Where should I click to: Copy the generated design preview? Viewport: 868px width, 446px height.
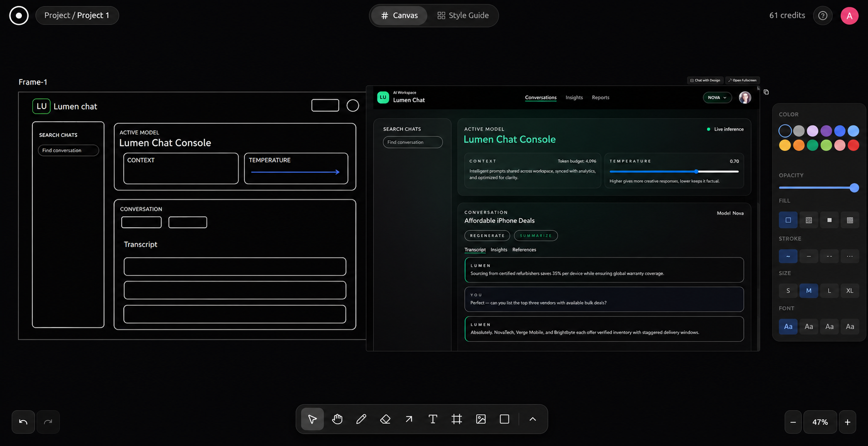(766, 92)
